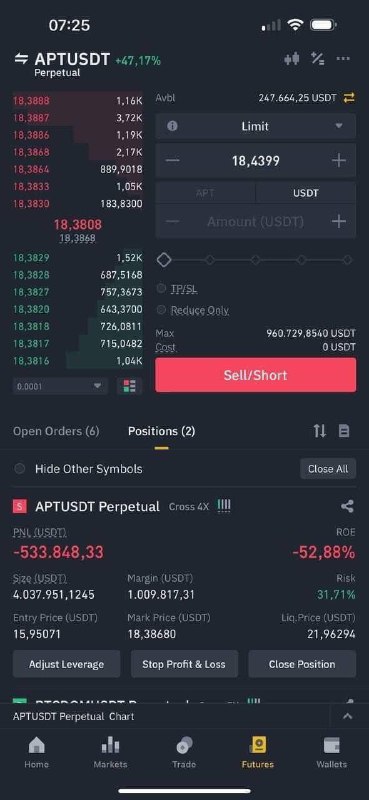This screenshot has height=800, width=369.
Task: Enable the TP/SL option
Action: [177, 289]
